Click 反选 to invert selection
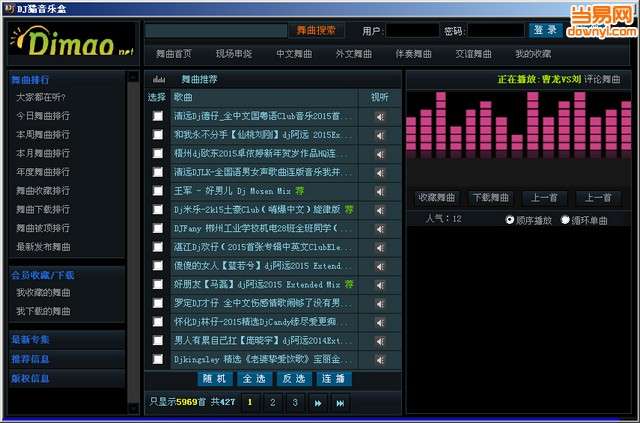Screen dimensions: 640x423 tap(294, 379)
